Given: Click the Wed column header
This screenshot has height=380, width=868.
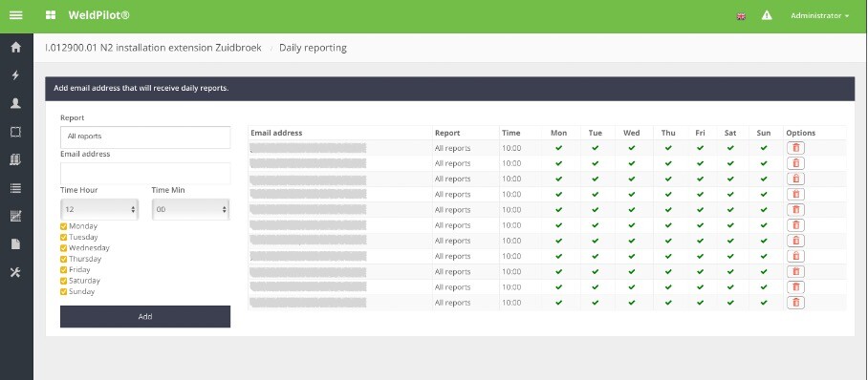Looking at the screenshot, I should click(x=632, y=133).
